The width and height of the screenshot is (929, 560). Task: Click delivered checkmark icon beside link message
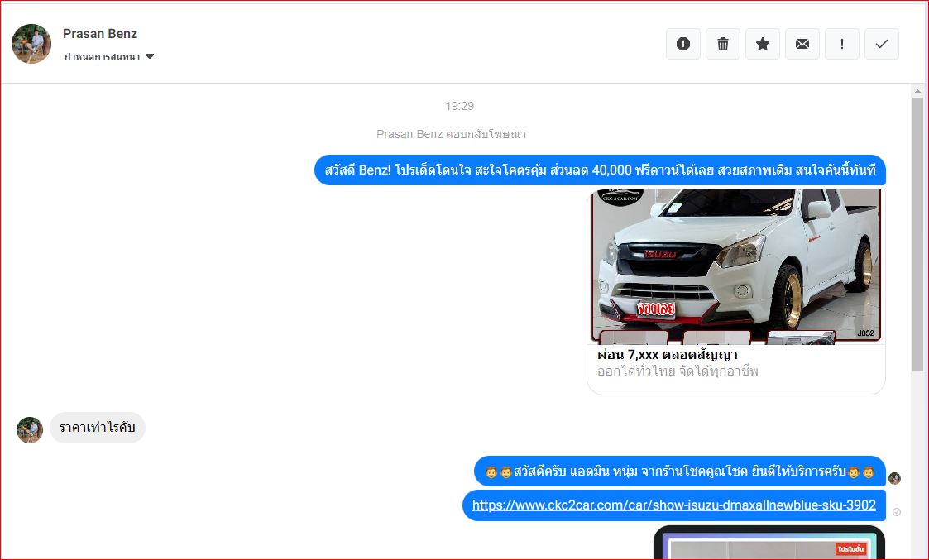897,512
